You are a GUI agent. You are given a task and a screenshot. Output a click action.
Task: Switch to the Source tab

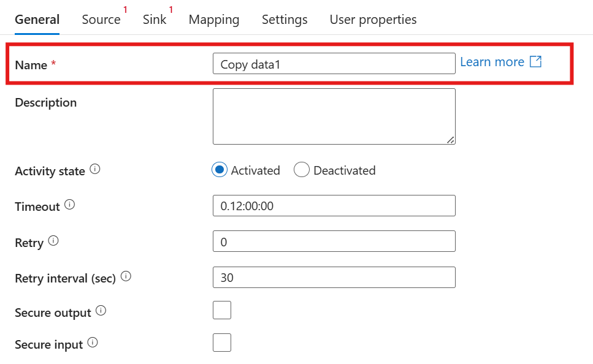(x=101, y=20)
